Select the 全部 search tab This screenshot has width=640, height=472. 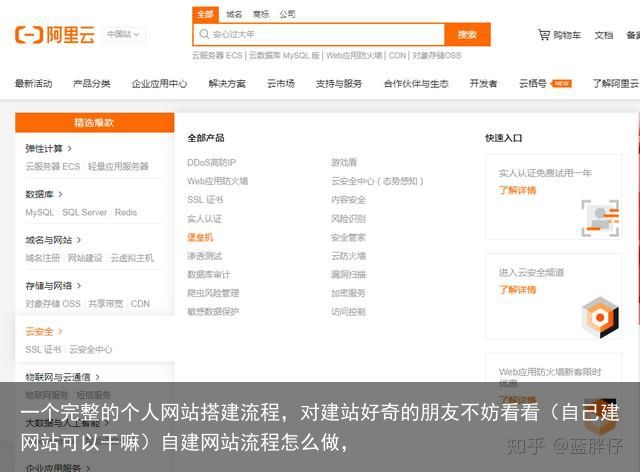(205, 15)
